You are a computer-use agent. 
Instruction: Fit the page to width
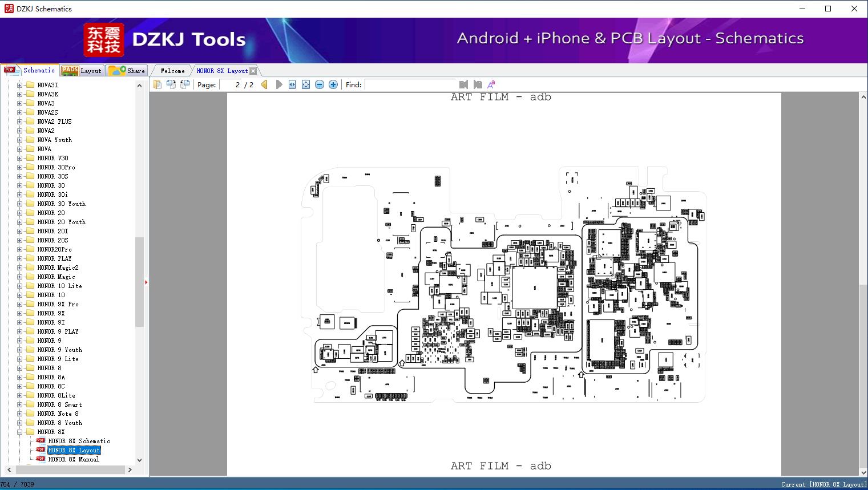292,84
